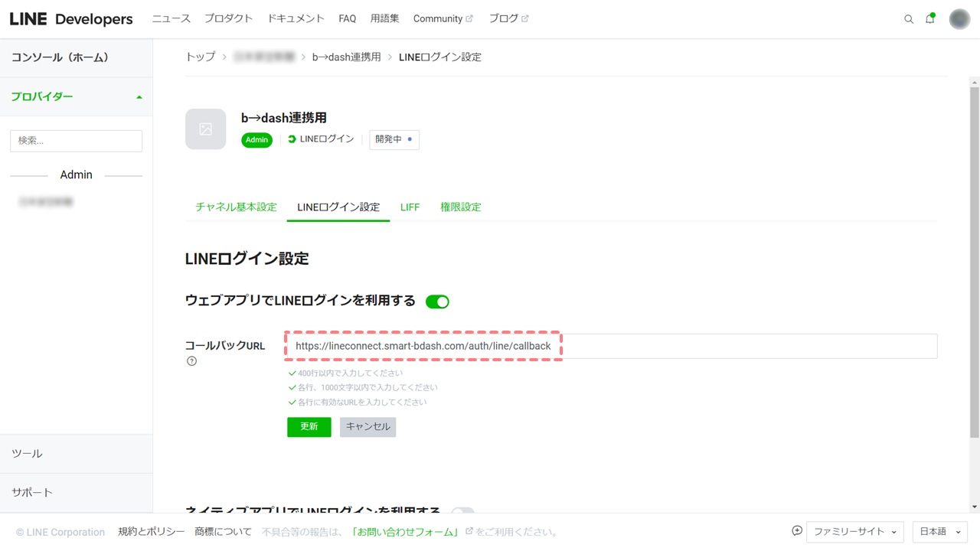Viewport: 980px width, 551px height.
Task: Open サポート in the sidebar
Action: [x=76, y=493]
